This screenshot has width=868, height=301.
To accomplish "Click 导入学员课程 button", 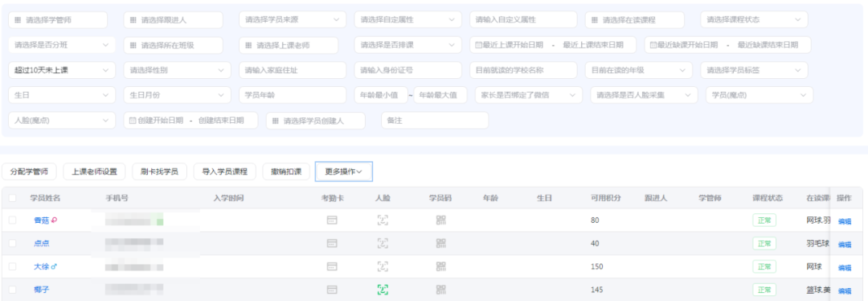I will 225,171.
